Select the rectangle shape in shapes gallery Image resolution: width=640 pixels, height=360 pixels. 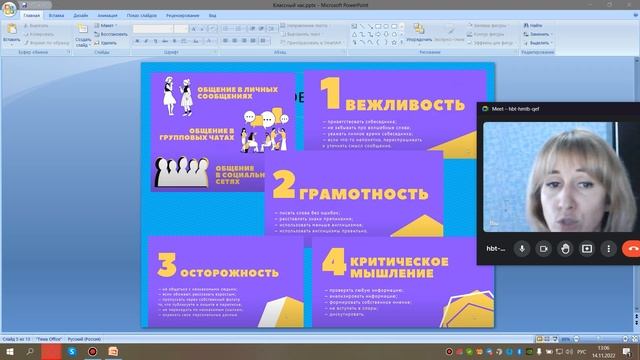[378, 27]
